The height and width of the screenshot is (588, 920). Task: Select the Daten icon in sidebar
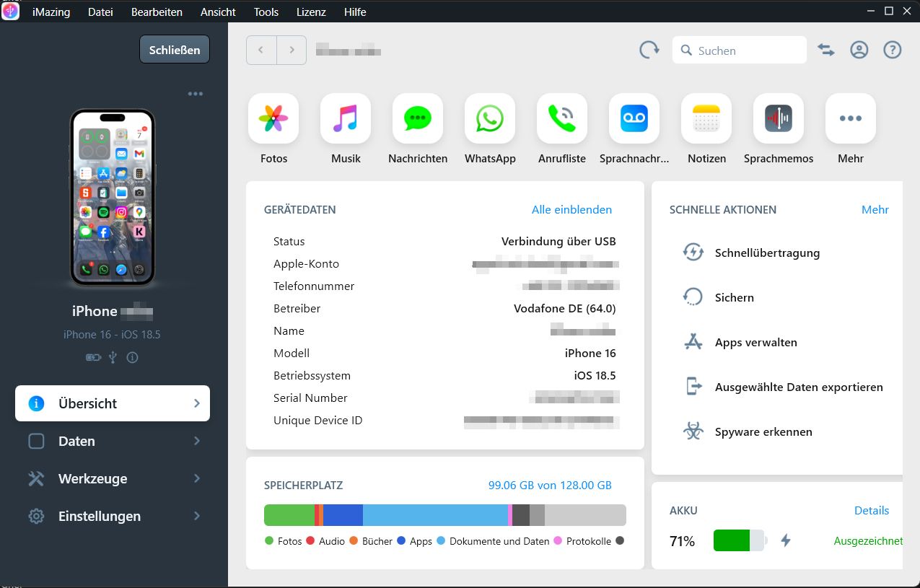point(36,441)
